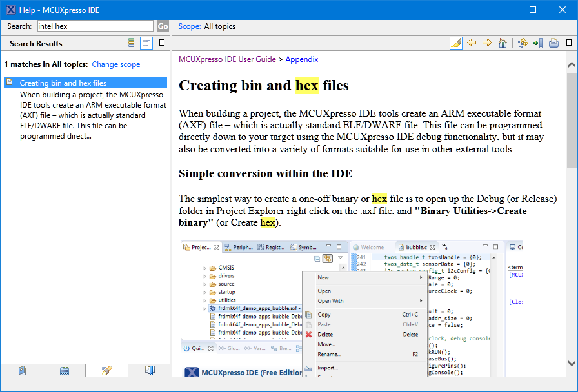This screenshot has width=578, height=392.
Task: Minimize the Help window
Action: [504, 10]
